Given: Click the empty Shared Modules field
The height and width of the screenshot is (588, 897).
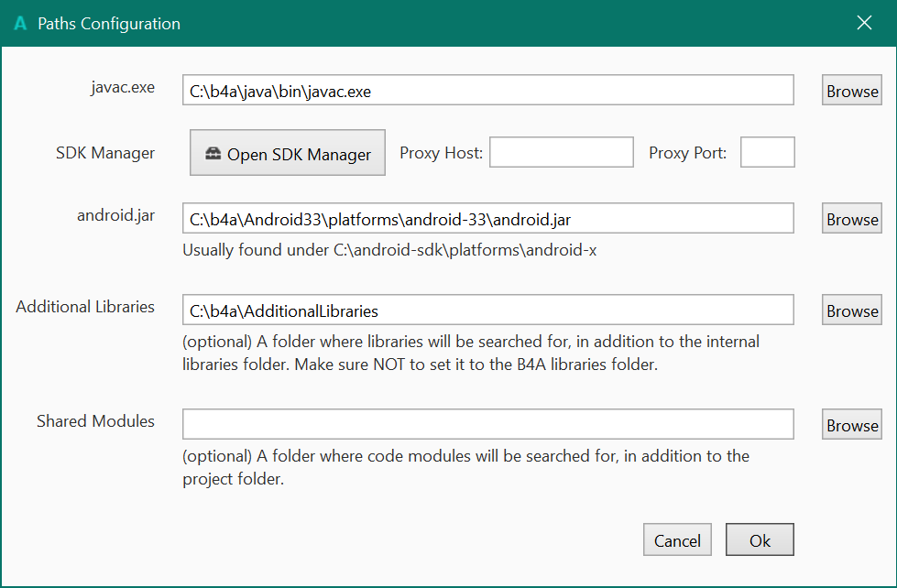Looking at the screenshot, I should [x=487, y=425].
